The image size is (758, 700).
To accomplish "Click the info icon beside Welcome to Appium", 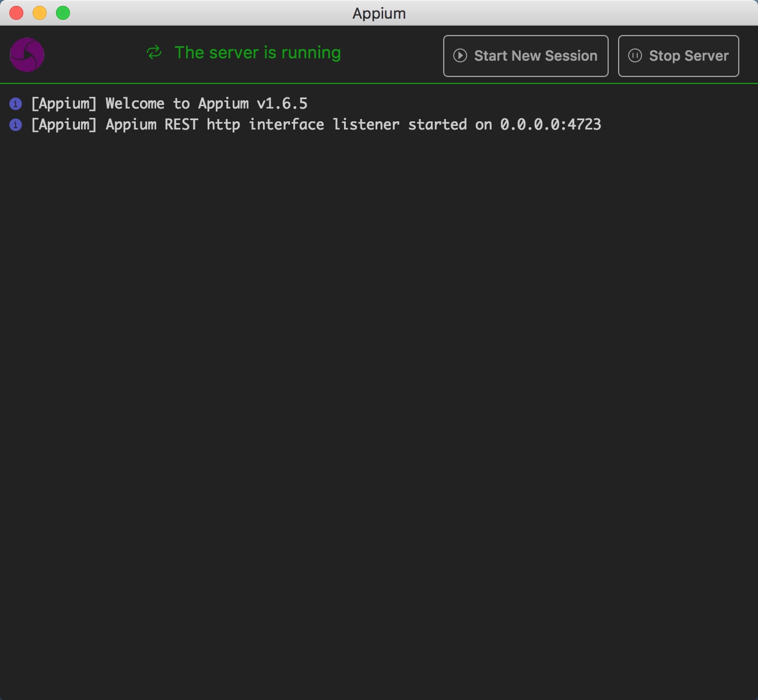I will [x=16, y=104].
